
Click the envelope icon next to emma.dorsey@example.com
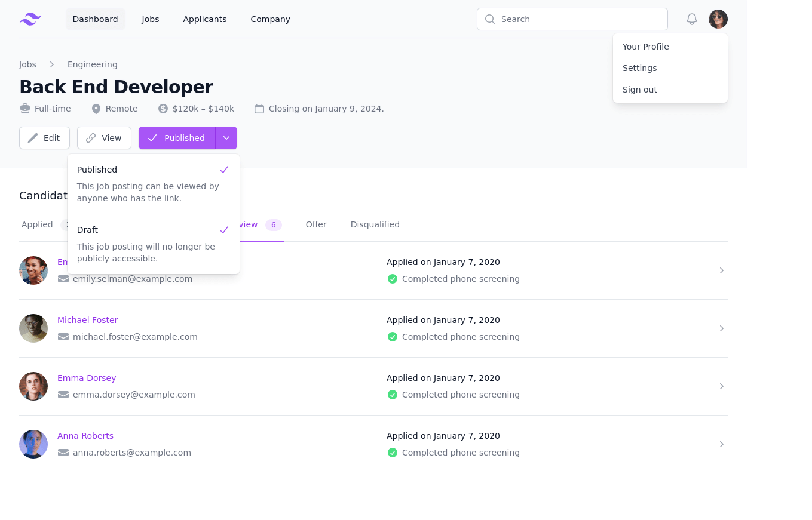(63, 394)
